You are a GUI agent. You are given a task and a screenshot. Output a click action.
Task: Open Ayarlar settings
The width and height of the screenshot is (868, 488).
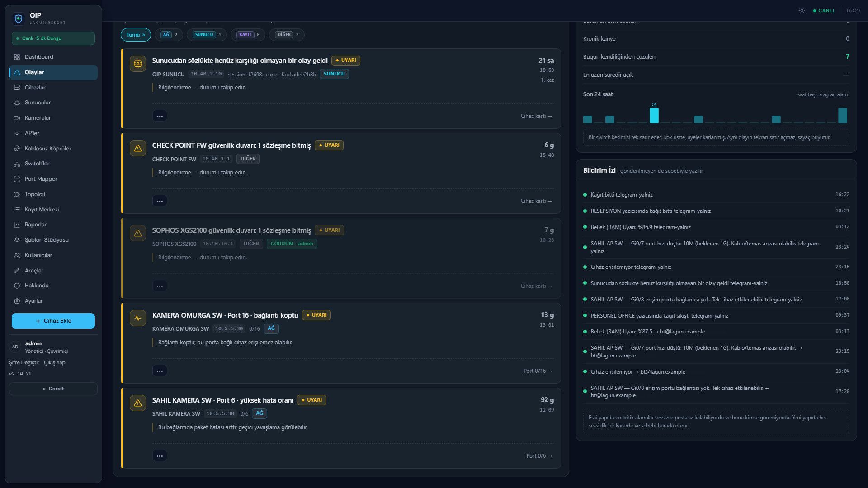point(53,301)
